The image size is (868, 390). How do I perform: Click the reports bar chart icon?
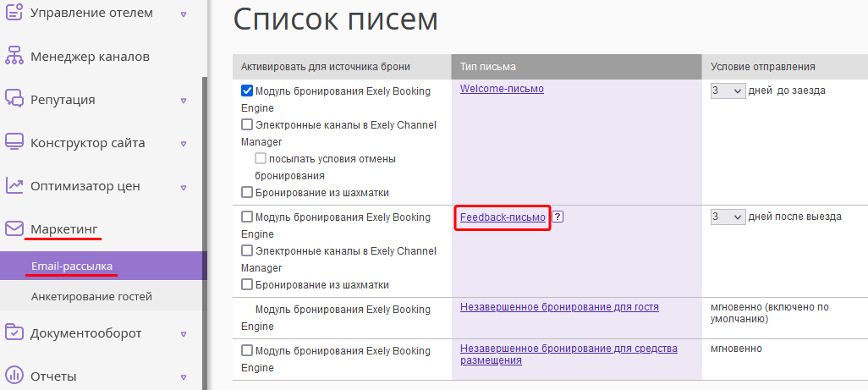coord(14,376)
